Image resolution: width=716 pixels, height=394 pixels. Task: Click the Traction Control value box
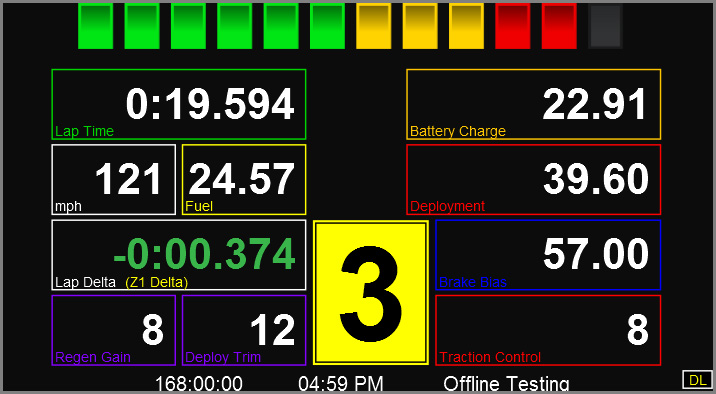point(548,330)
